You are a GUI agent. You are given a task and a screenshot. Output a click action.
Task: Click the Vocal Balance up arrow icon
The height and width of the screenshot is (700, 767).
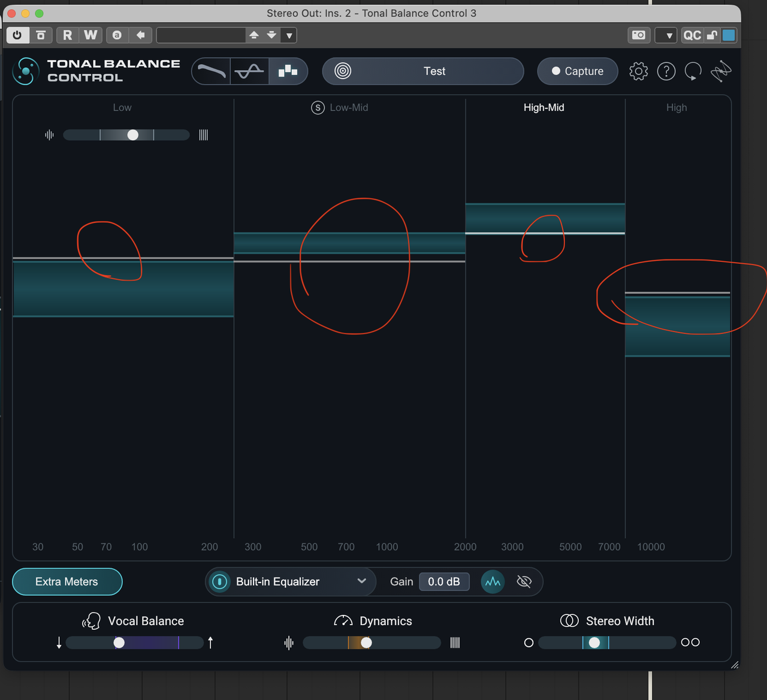[x=210, y=643]
